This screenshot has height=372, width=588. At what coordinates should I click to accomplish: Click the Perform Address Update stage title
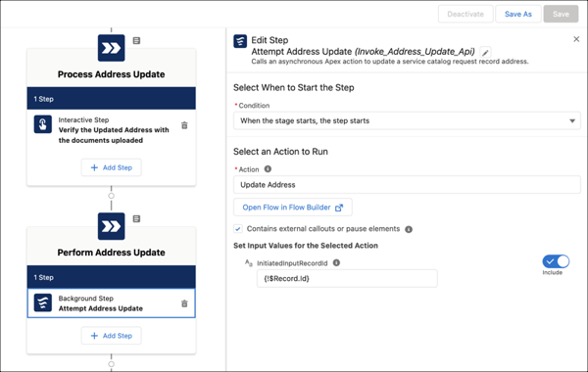click(111, 253)
